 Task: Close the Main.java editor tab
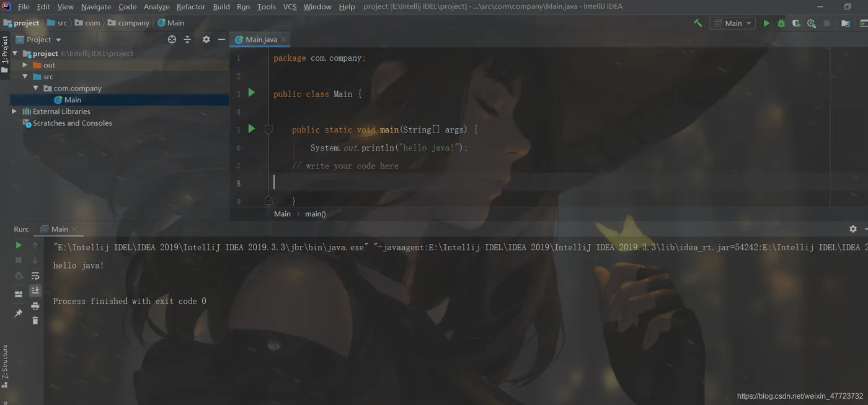(x=284, y=40)
